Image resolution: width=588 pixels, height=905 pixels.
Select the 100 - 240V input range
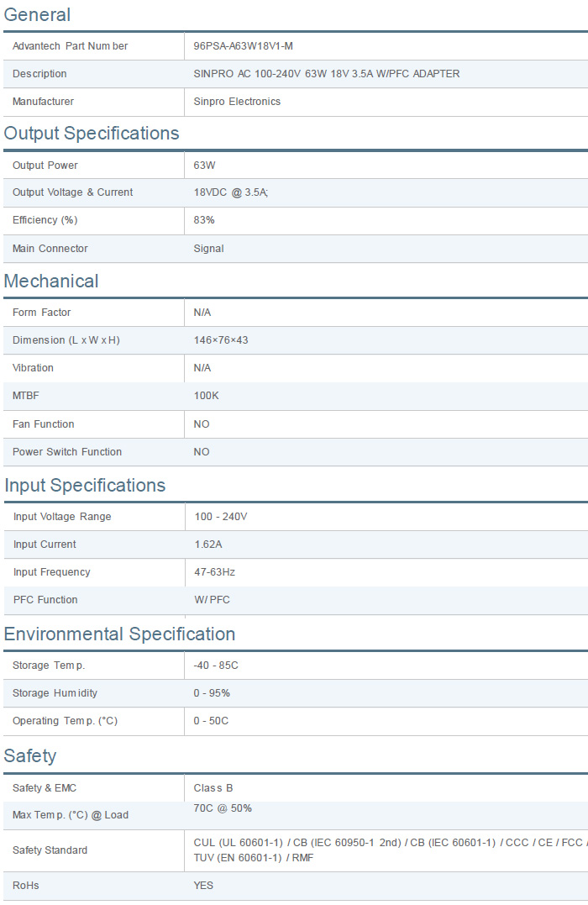pyautogui.click(x=221, y=517)
